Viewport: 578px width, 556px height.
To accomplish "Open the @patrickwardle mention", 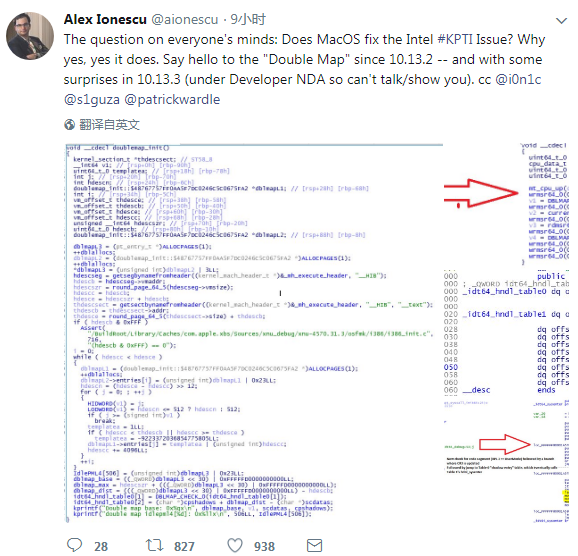I will 173,100.
